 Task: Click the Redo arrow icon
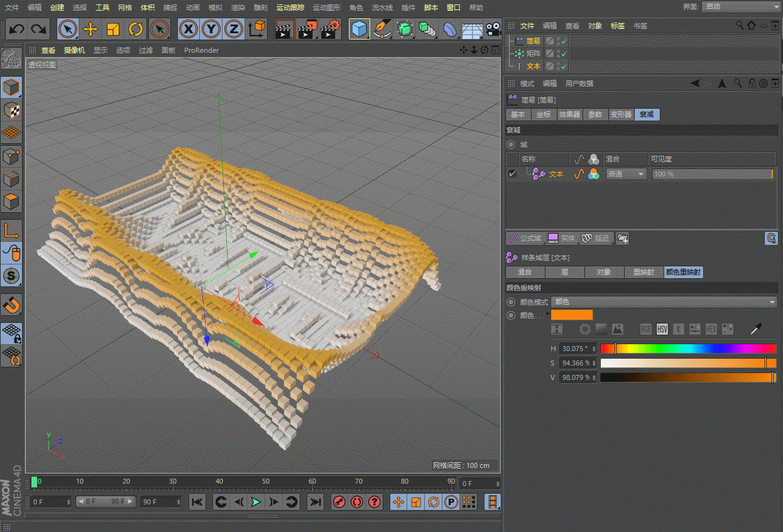pos(39,29)
